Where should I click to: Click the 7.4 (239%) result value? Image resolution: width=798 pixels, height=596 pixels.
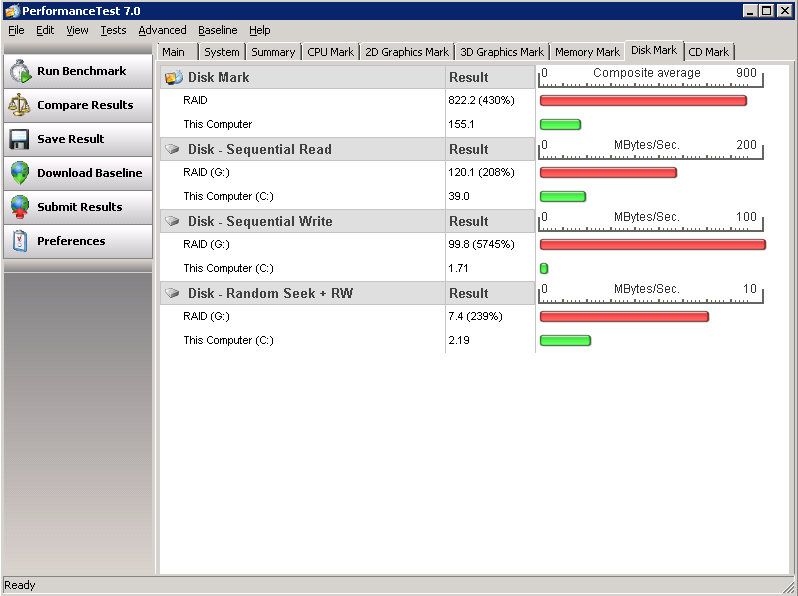pyautogui.click(x=475, y=317)
